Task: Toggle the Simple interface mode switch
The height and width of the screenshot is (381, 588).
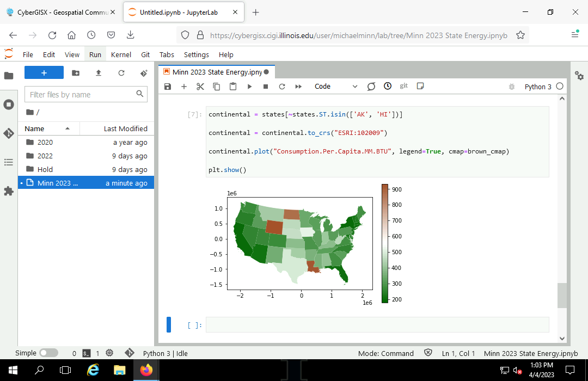Action: (x=48, y=353)
